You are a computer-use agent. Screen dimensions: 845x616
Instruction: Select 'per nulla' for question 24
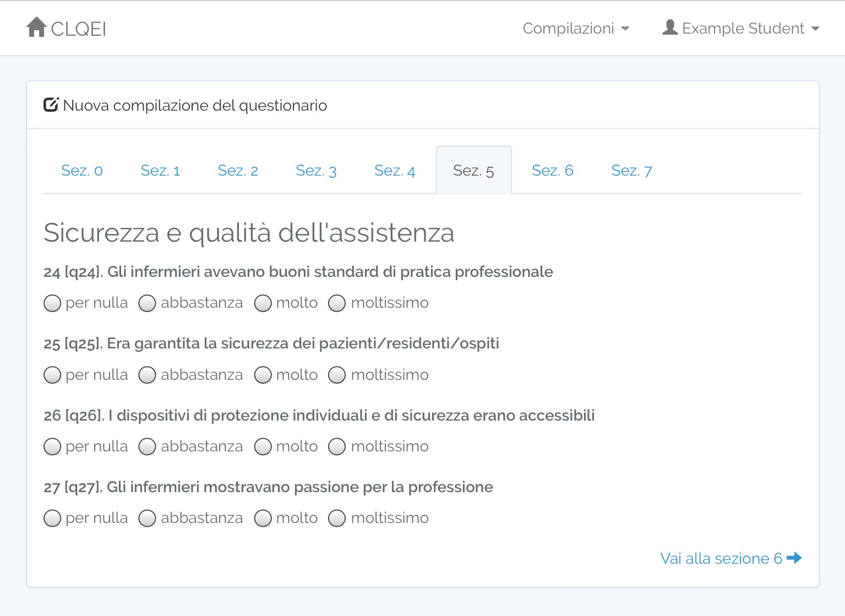52,303
